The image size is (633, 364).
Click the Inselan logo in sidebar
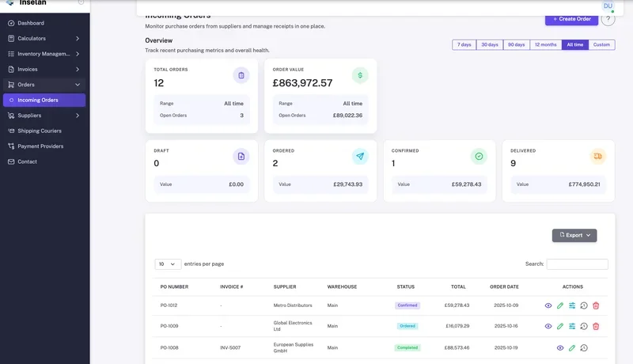[9, 2]
